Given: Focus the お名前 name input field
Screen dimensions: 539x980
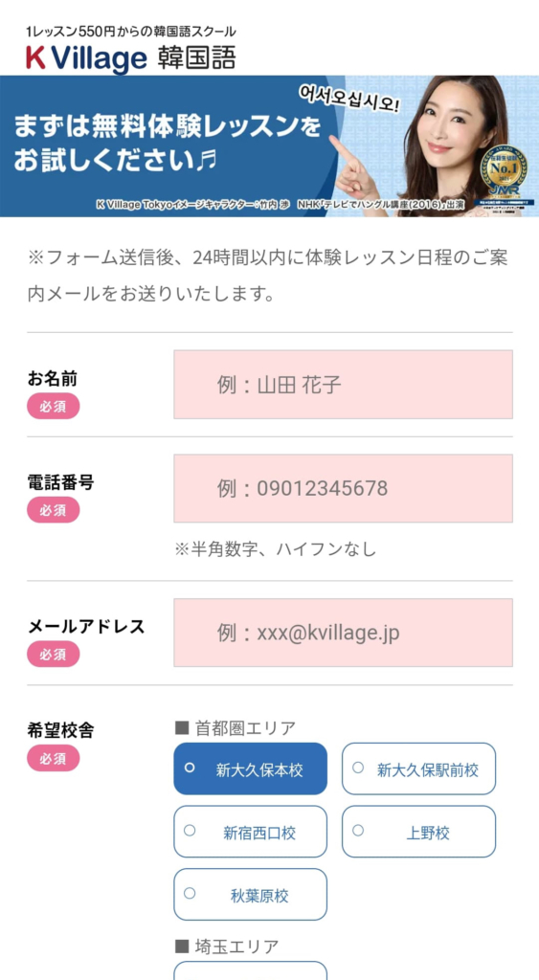Looking at the screenshot, I should click(344, 385).
